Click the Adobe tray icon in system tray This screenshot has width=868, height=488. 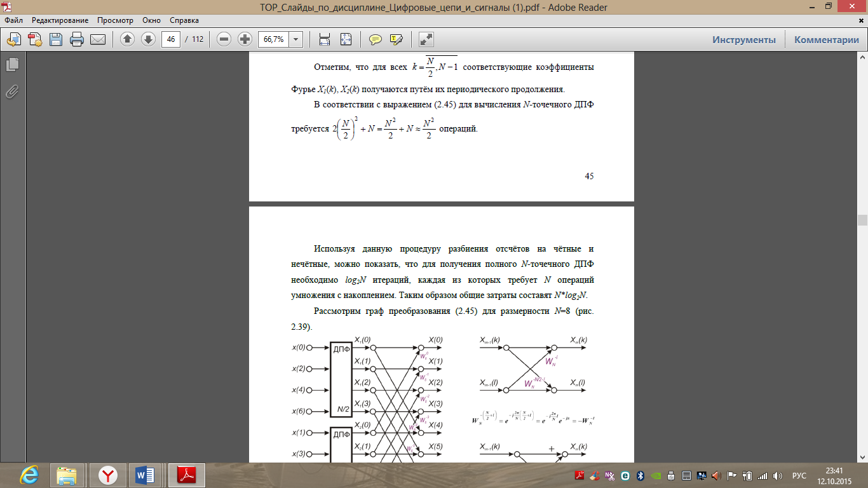click(580, 475)
